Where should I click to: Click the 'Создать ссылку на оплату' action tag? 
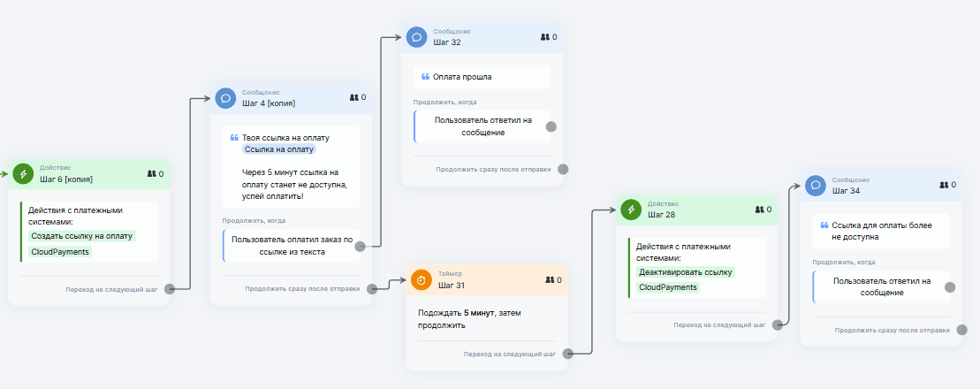[x=82, y=236]
